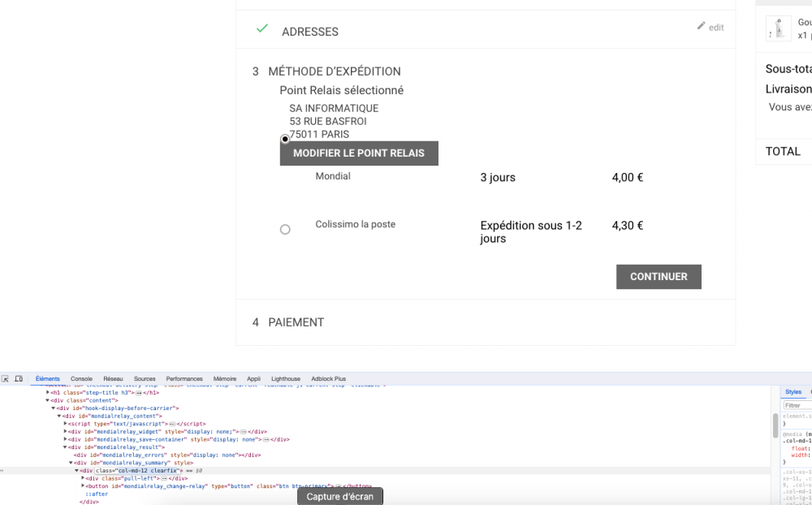Click the inspect element picker icon
This screenshot has width=812, height=505.
pyautogui.click(x=6, y=379)
